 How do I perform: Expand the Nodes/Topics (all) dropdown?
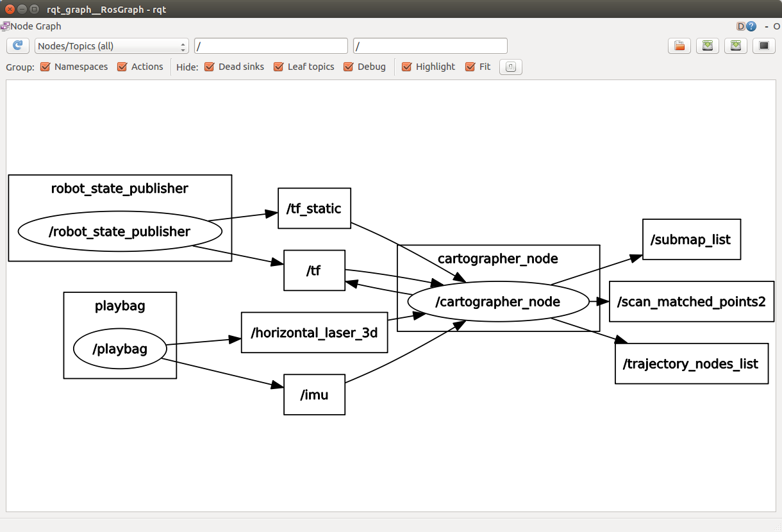(112, 46)
